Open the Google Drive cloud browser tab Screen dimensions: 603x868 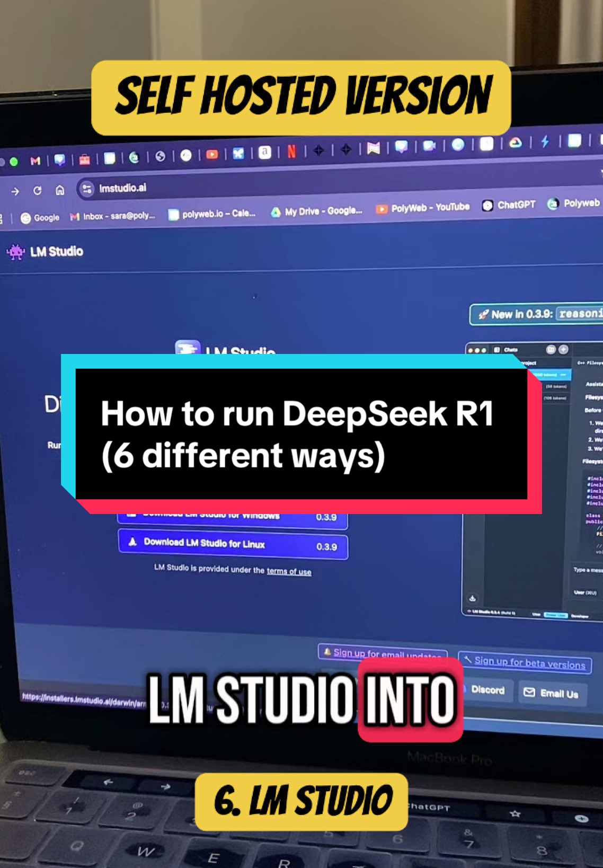pyautogui.click(x=515, y=143)
